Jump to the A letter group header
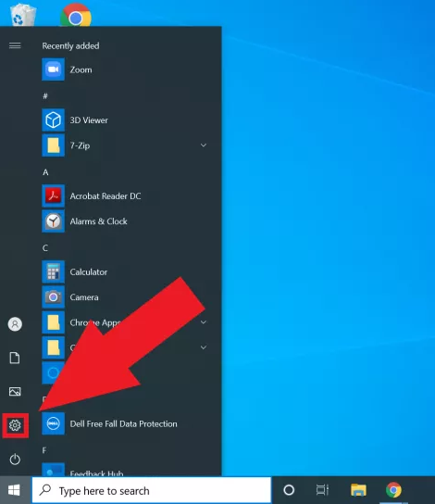The height and width of the screenshot is (504, 435). (45, 172)
